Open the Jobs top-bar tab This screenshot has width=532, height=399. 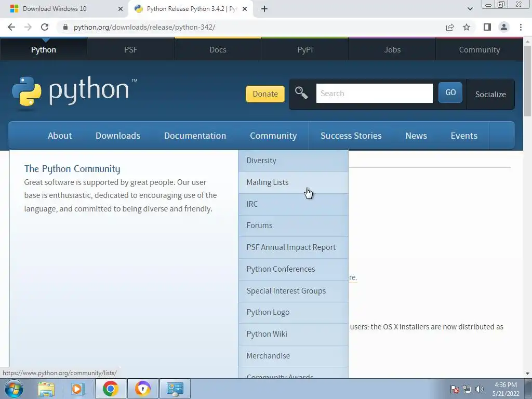[392, 50]
